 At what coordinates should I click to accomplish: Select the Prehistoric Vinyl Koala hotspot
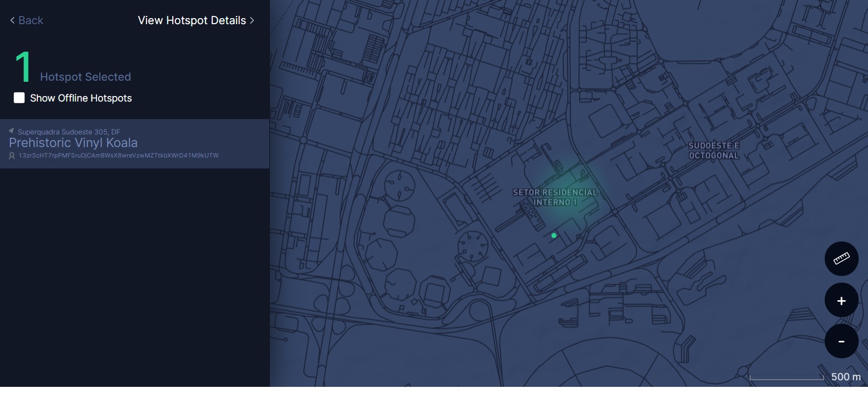coord(134,144)
